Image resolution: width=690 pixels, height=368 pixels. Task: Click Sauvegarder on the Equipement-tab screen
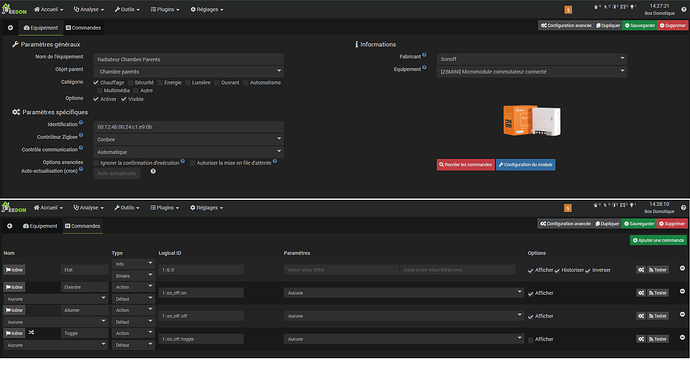640,26
